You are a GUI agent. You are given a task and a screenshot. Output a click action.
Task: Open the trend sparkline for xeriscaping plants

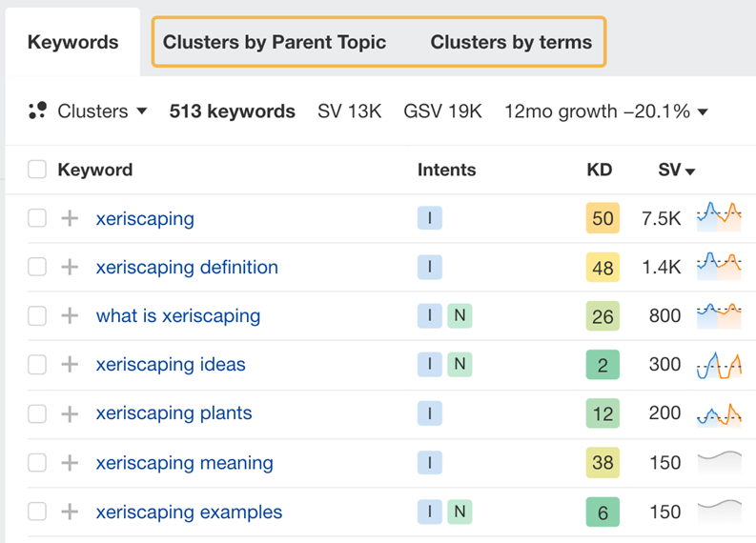(x=719, y=413)
